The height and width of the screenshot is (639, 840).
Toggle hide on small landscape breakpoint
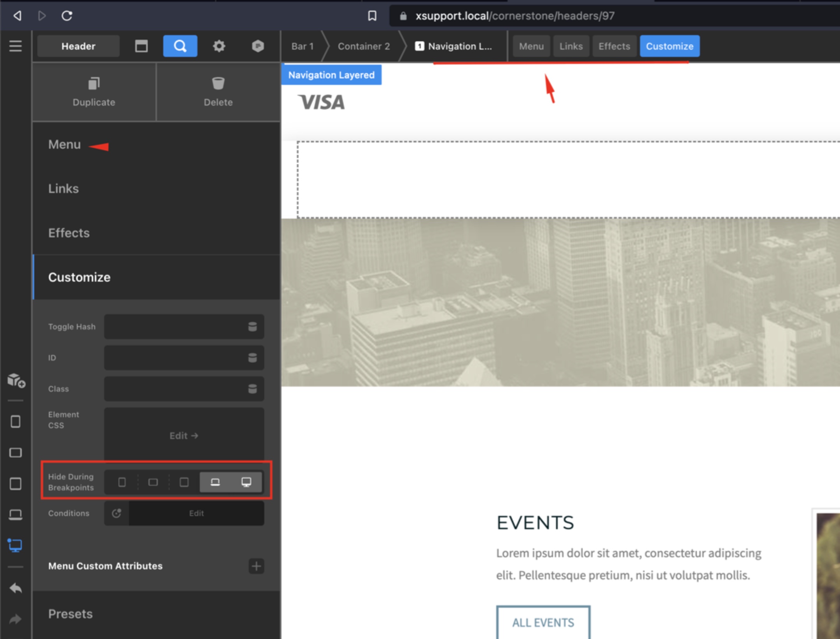[153, 482]
